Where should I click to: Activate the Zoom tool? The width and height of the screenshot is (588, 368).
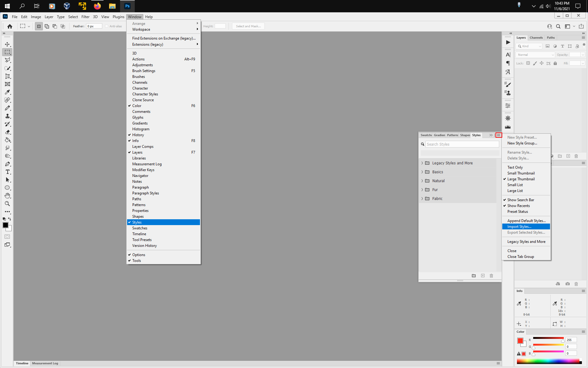click(x=8, y=204)
